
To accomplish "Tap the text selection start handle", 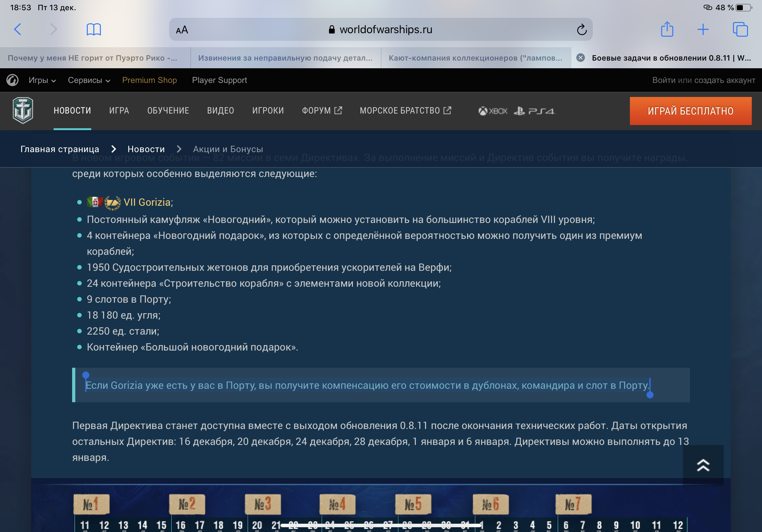I will 86,375.
